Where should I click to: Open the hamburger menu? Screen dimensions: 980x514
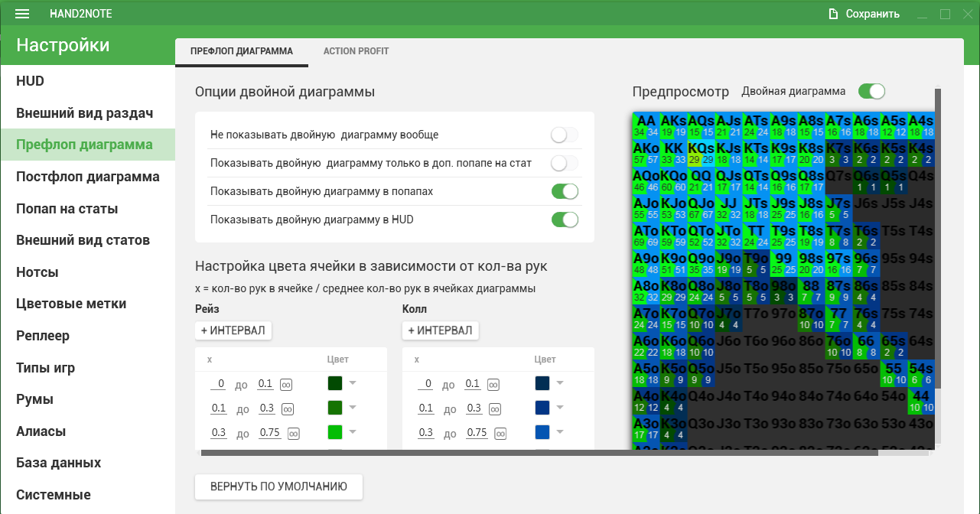point(22,14)
